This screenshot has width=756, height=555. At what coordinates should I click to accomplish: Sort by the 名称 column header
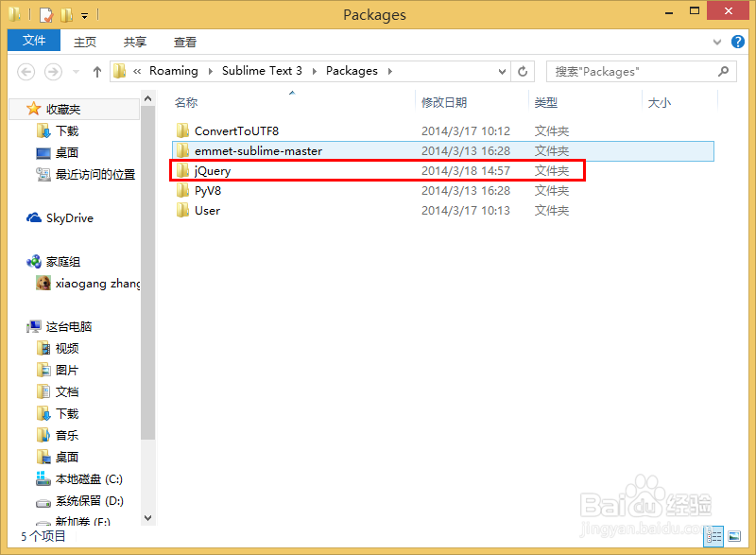click(x=186, y=103)
